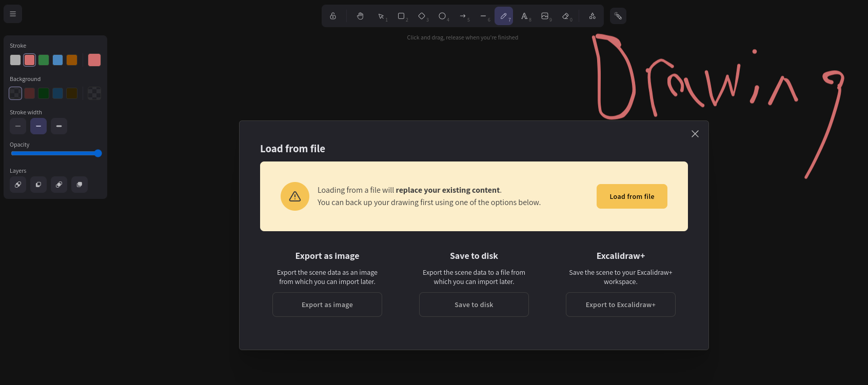This screenshot has height=385, width=868.
Task: Open the hamburger main menu
Action: 13,14
